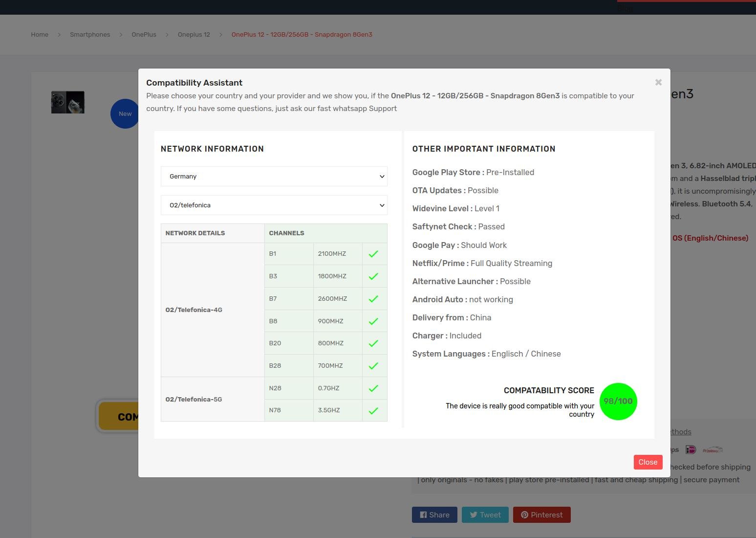Click the red Close button
Screen dimensions: 756x538
coord(648,462)
